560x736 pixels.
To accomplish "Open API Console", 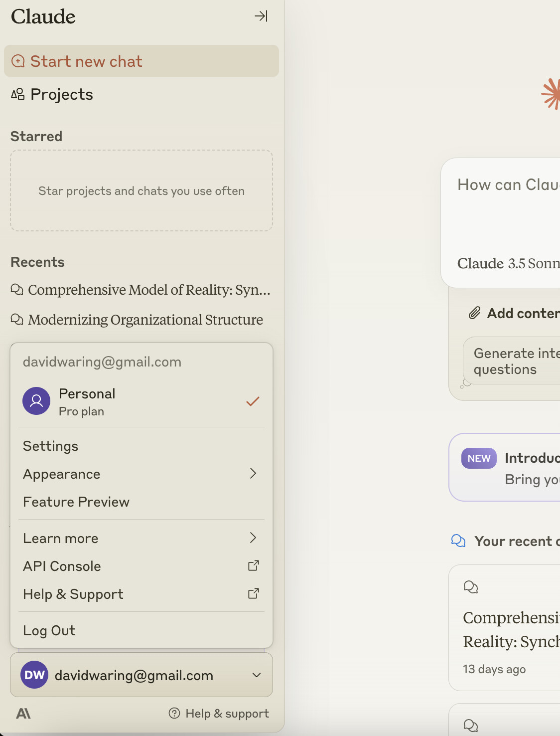I will tap(141, 566).
